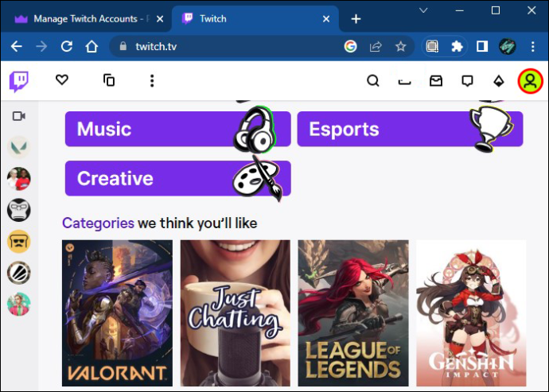Open sidebar channel with two people avatar
549x392 pixels.
point(19,179)
